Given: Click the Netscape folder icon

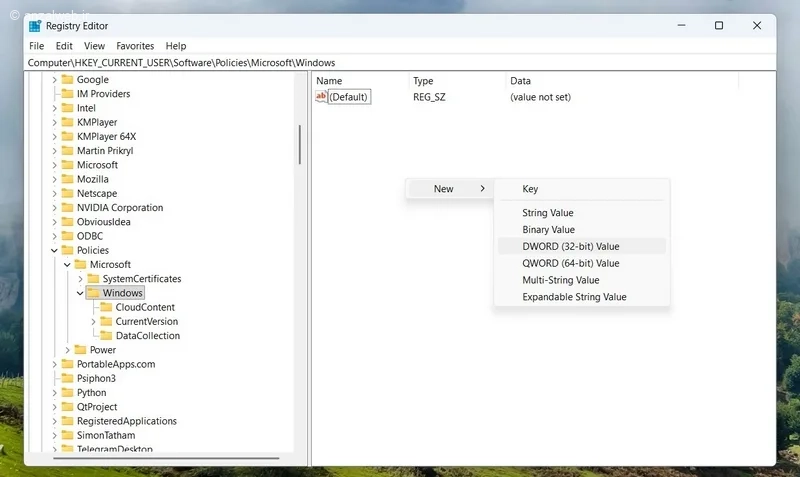Looking at the screenshot, I should (x=67, y=194).
